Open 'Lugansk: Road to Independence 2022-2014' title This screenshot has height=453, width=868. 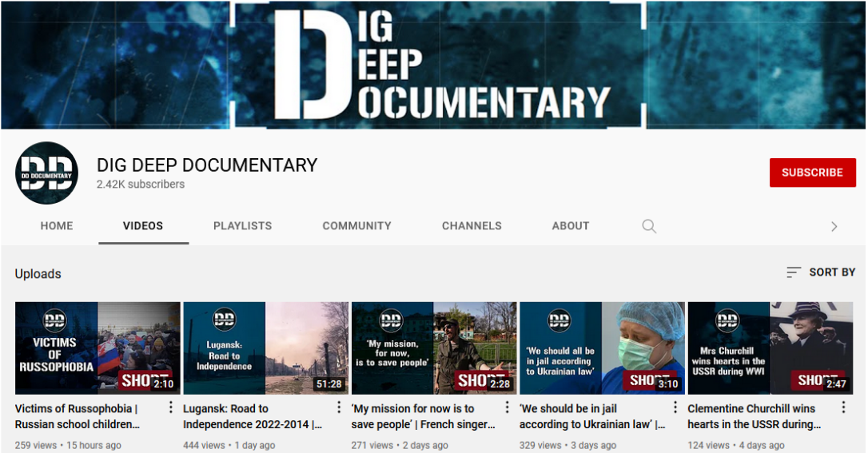click(253, 416)
